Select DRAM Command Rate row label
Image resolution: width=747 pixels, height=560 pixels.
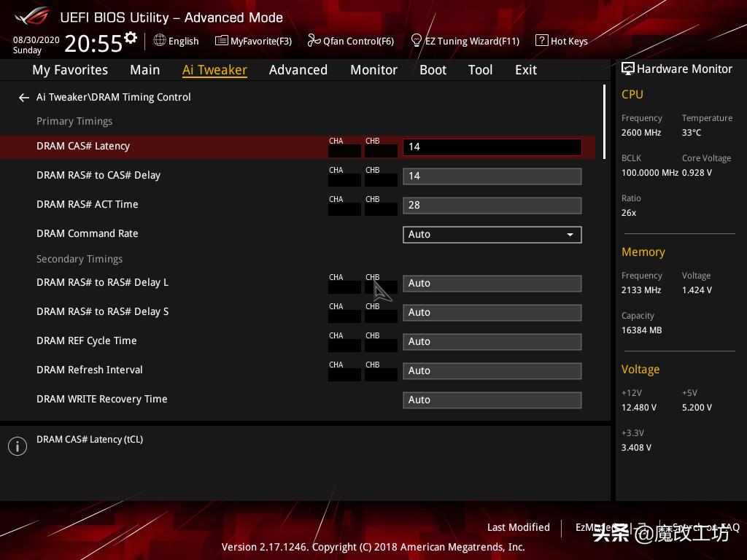tap(88, 233)
